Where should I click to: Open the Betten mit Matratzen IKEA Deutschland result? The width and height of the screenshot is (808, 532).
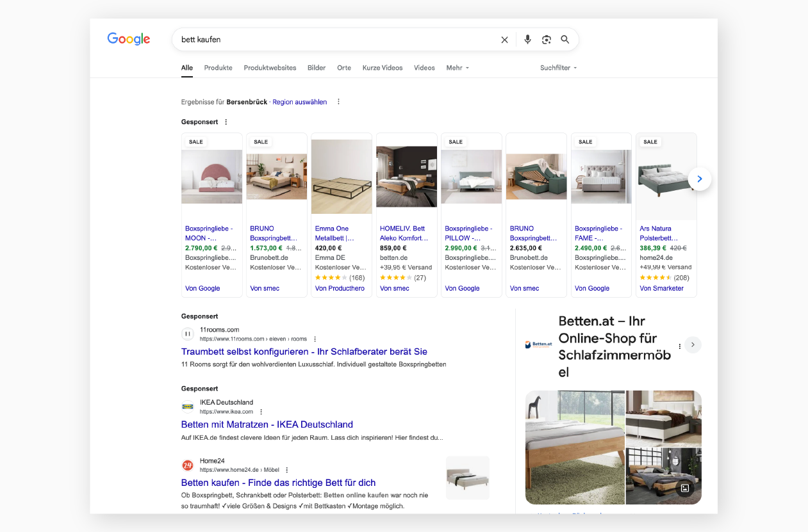pyautogui.click(x=267, y=424)
